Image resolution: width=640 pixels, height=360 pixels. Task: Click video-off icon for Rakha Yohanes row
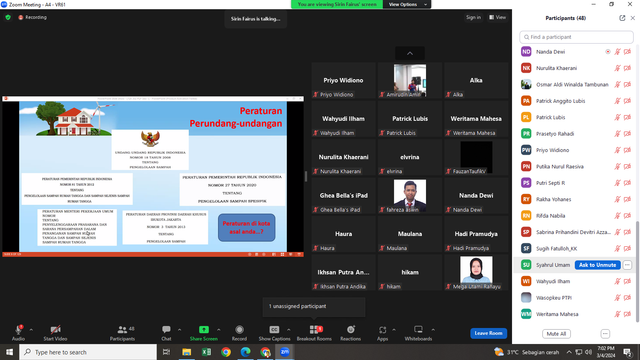[x=627, y=199]
